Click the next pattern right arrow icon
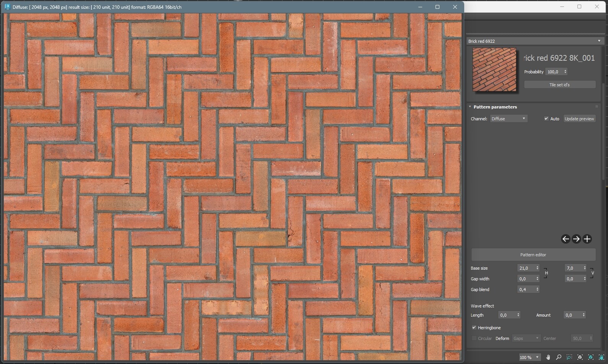Screen dimensions: 608x364 pyautogui.click(x=576, y=239)
